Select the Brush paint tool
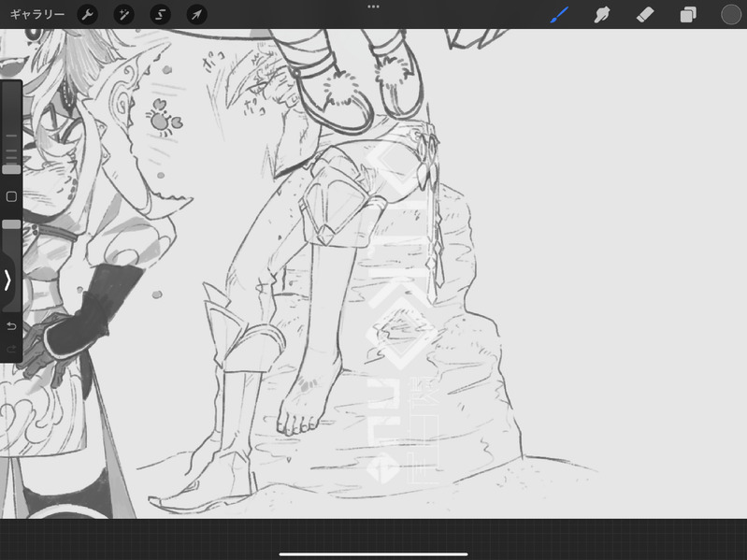 [x=559, y=15]
